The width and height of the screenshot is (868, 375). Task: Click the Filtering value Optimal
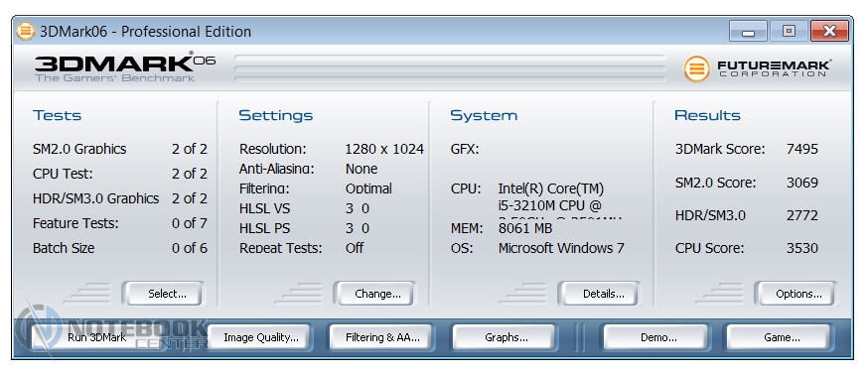[x=368, y=188]
